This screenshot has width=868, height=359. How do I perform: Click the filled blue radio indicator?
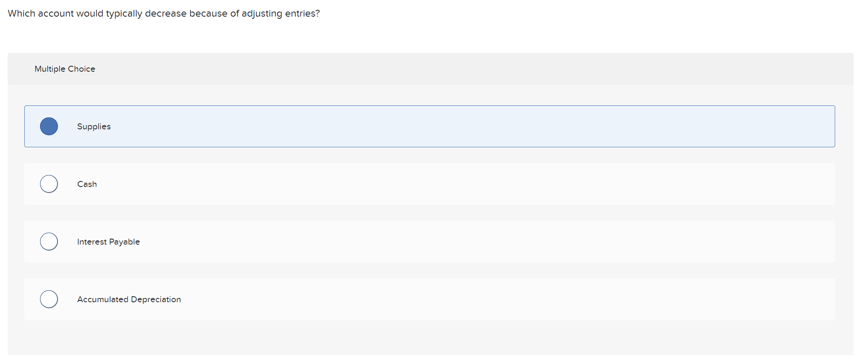(x=49, y=126)
